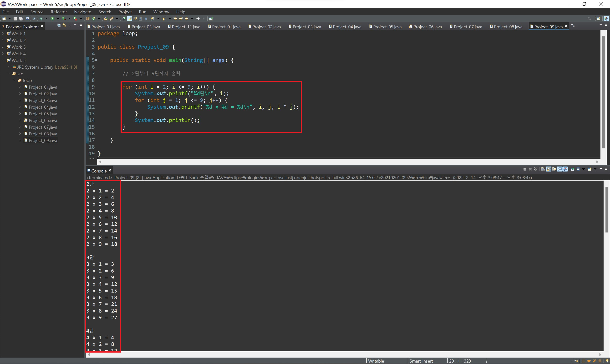Toggle Scroll Lock in the Console
The height and width of the screenshot is (364, 610).
pyautogui.click(x=549, y=169)
